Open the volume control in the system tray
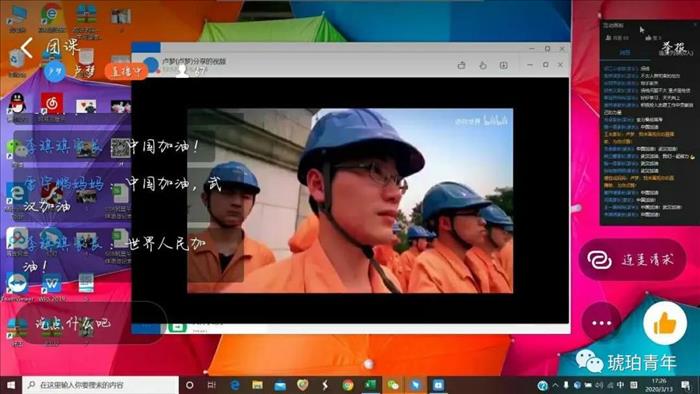The width and height of the screenshot is (700, 394). (600, 385)
